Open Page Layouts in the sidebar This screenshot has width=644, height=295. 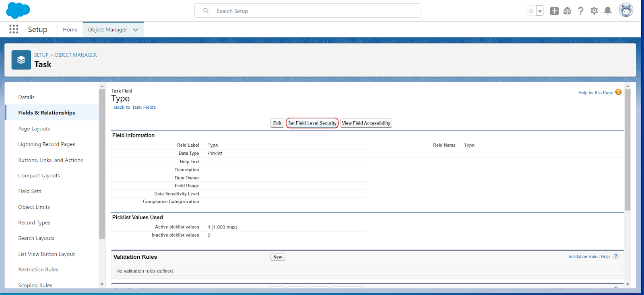point(34,129)
